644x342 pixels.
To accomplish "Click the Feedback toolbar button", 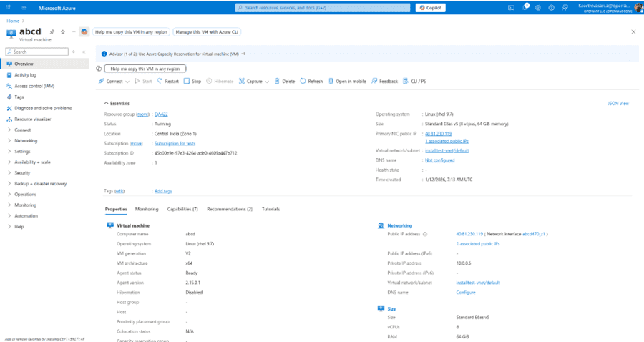I will [x=384, y=82].
